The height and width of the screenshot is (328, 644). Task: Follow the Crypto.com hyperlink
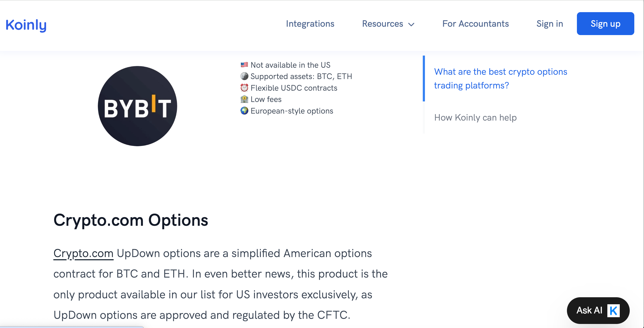84,253
